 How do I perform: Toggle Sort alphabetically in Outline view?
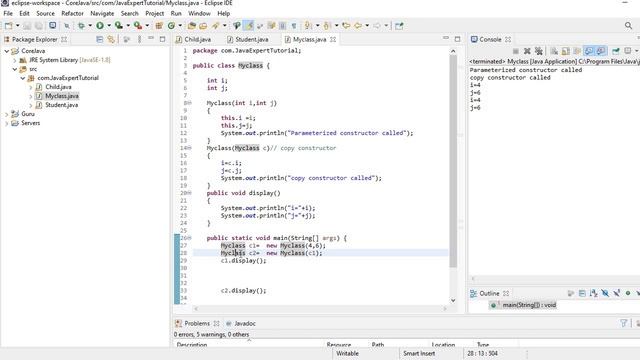593,293
